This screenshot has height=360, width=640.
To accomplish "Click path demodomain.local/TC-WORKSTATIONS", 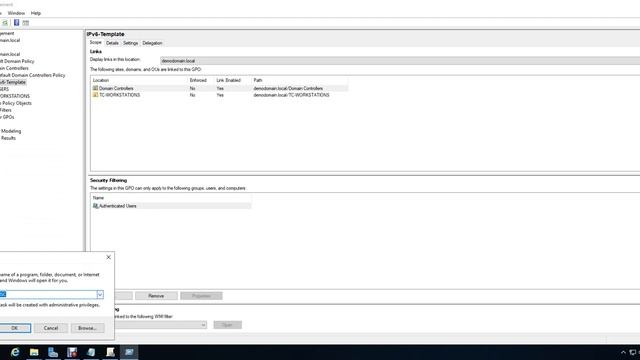I will (x=291, y=95).
